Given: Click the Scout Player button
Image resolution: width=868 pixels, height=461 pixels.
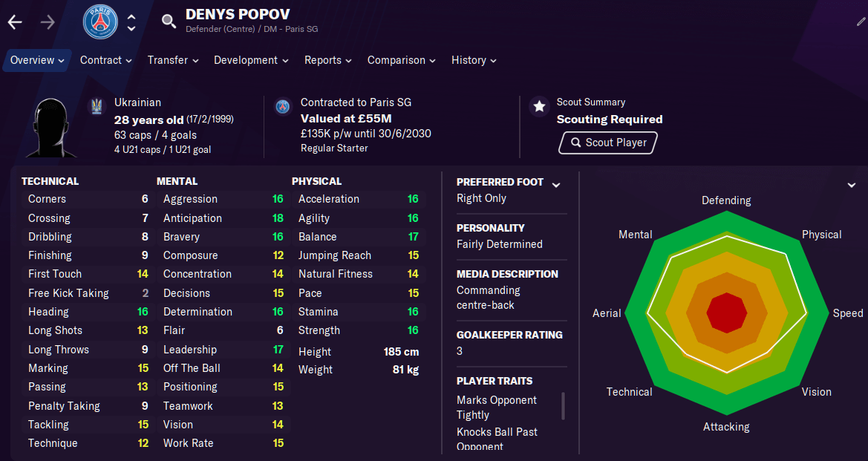Looking at the screenshot, I should coord(608,143).
